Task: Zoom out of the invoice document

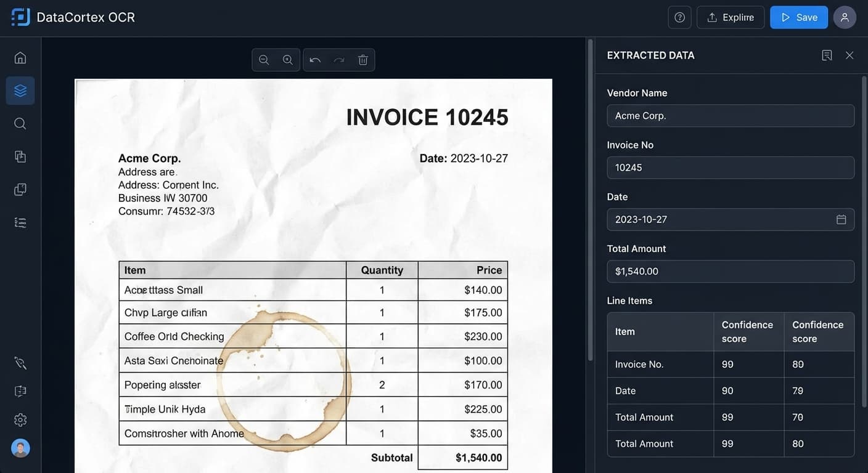Action: pyautogui.click(x=264, y=60)
